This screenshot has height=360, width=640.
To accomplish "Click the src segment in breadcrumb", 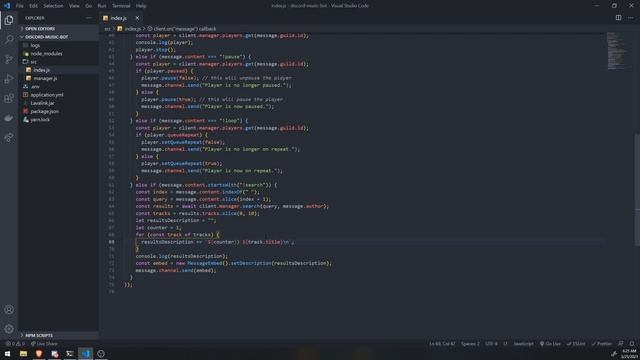I will [107, 29].
